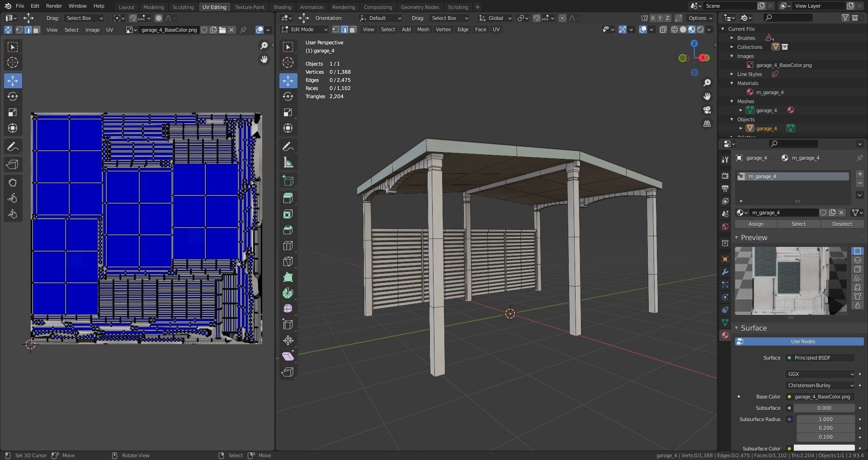Open the Object Data properties tab

click(725, 322)
